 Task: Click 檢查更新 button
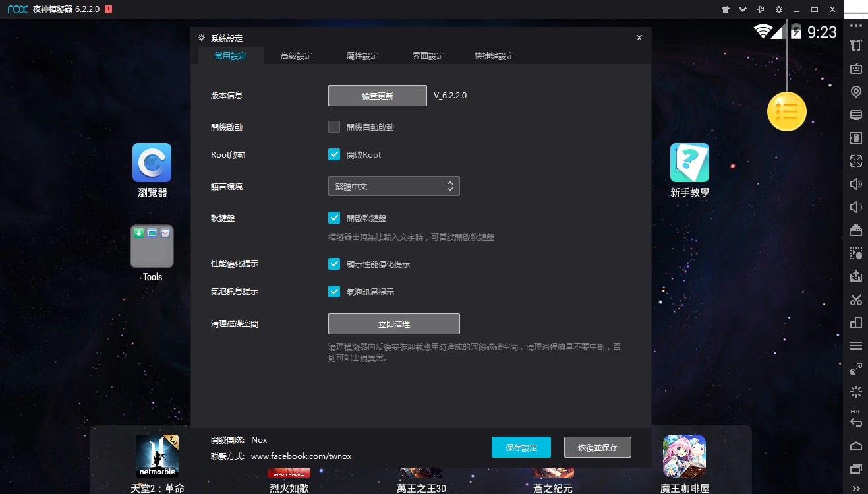pyautogui.click(x=378, y=96)
